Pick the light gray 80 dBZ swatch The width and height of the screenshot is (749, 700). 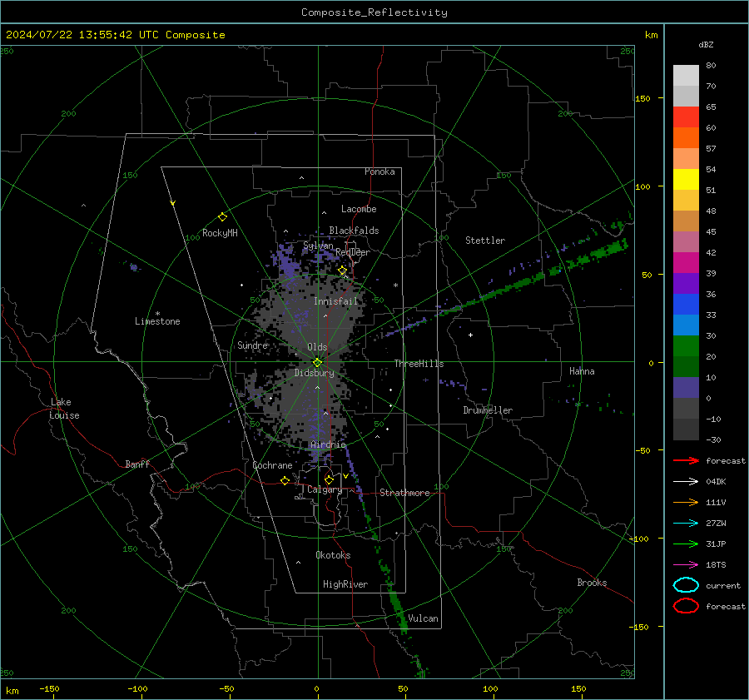click(686, 76)
